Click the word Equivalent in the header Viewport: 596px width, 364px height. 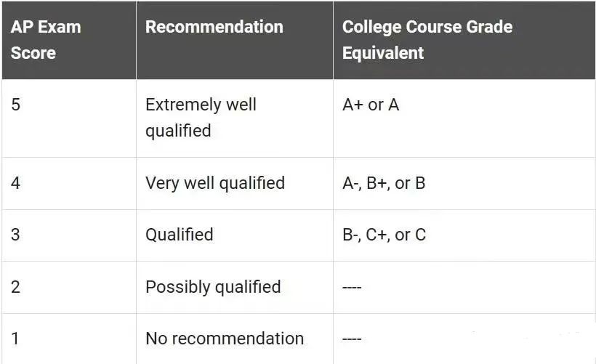click(x=383, y=53)
